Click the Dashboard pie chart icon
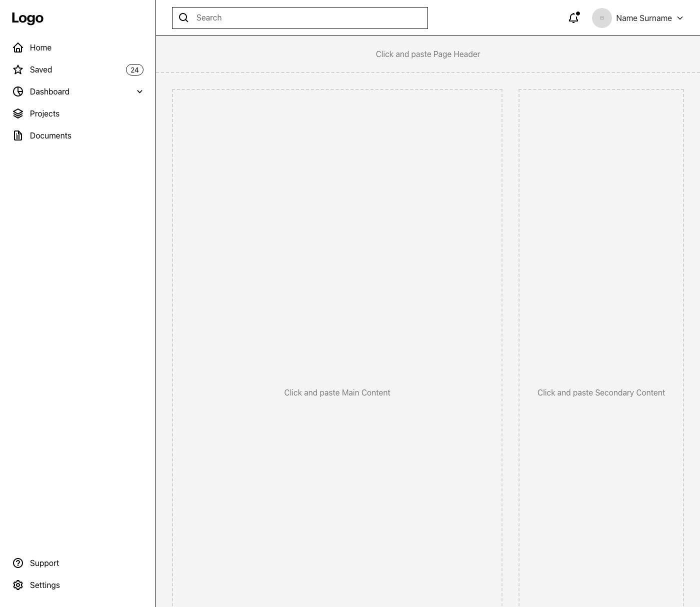This screenshot has width=700, height=607. point(18,91)
